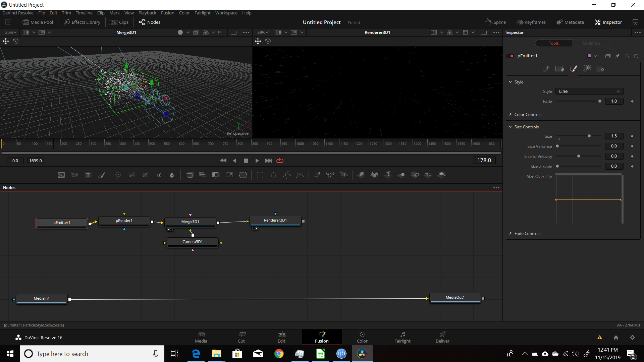Open Renderer3D1 viewer options menu dots
Screen dimensions: 644x362
click(496, 33)
